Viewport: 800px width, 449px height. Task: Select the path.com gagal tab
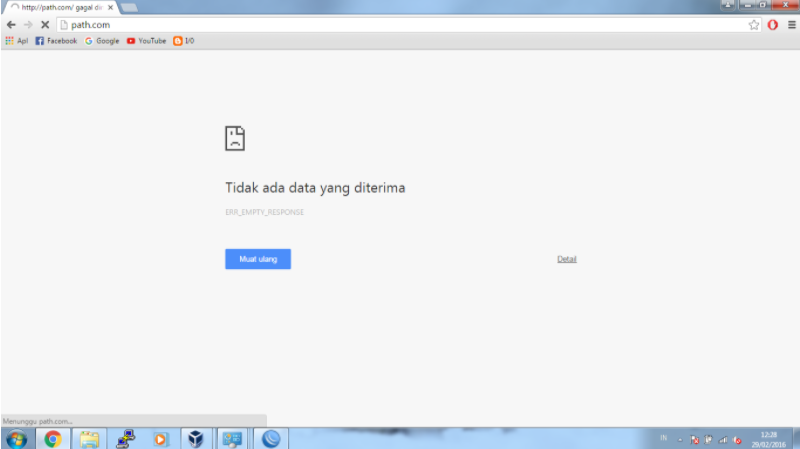pos(60,8)
